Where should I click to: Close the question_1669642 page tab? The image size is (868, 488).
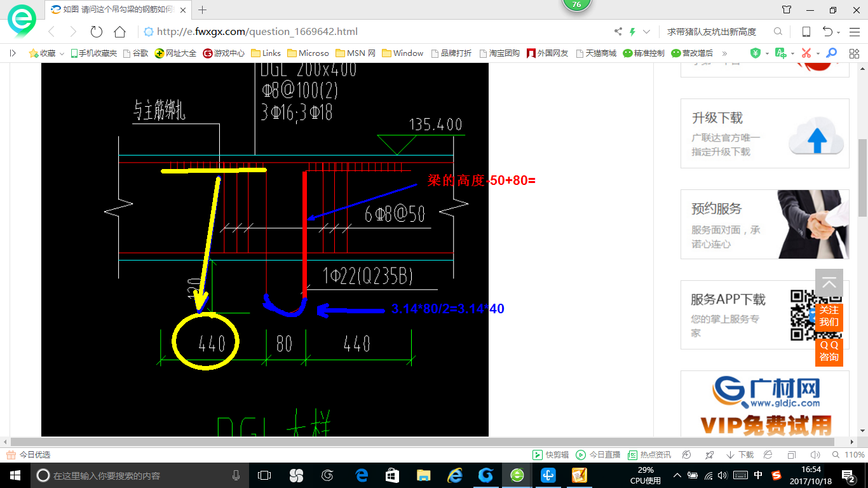pyautogui.click(x=183, y=10)
